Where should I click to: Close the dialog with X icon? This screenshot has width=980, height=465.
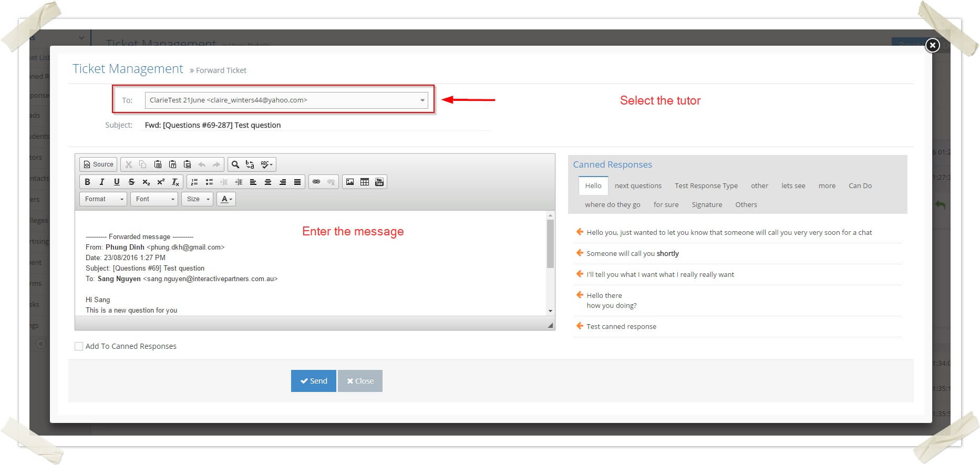click(x=932, y=46)
